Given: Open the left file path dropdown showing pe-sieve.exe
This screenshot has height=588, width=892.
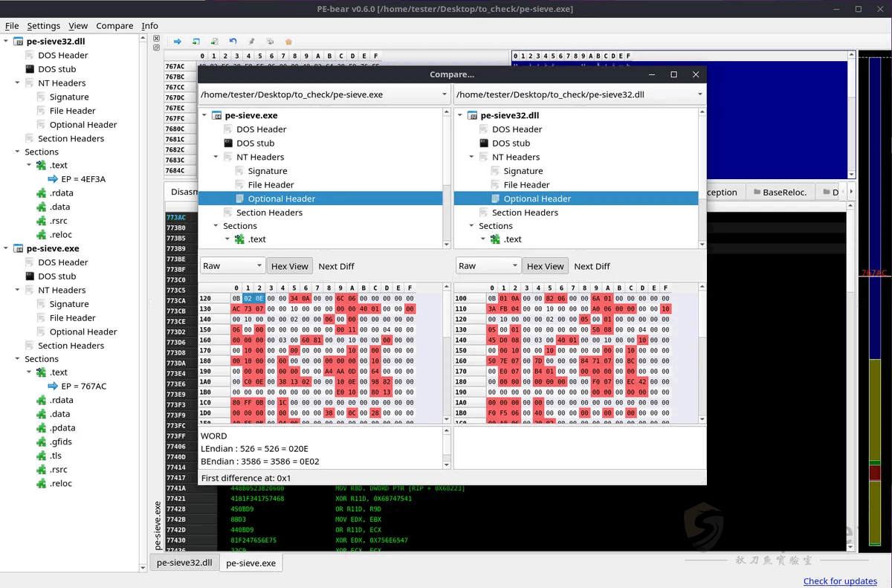Looking at the screenshot, I should coord(445,95).
